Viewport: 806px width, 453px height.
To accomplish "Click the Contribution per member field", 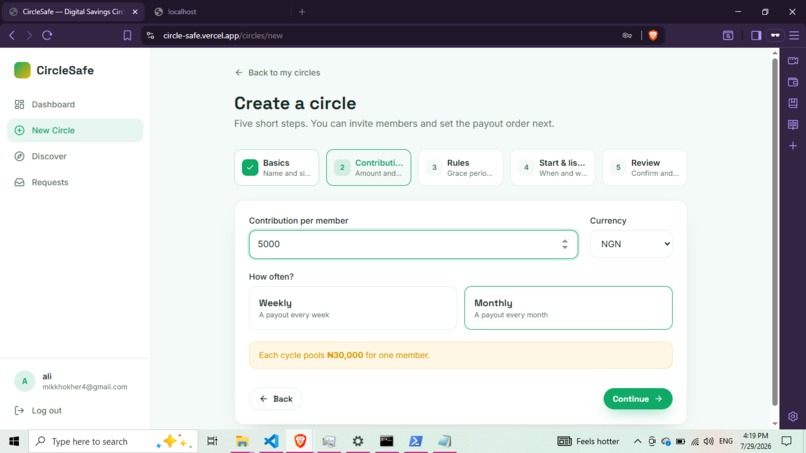I will pos(413,244).
